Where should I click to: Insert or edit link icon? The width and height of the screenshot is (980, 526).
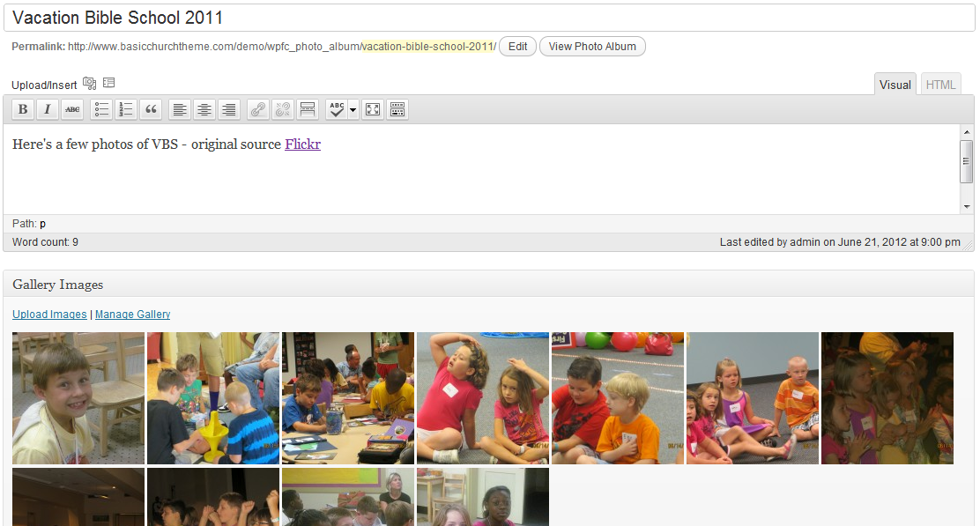[258, 109]
